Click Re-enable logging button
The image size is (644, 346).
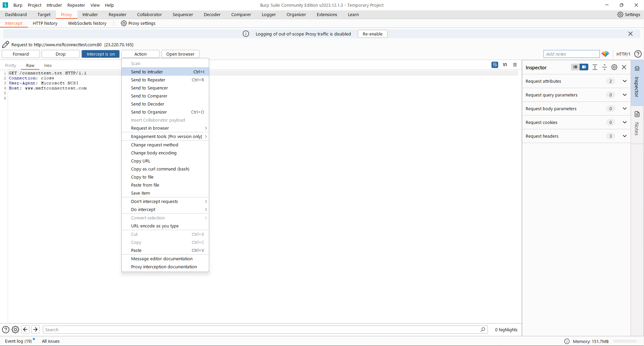click(x=372, y=34)
